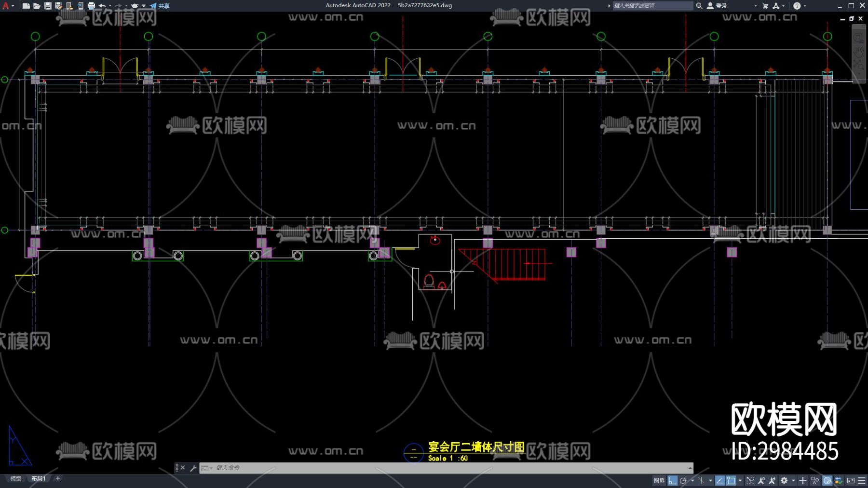
Task: Open a file with the Open icon
Action: tap(37, 6)
